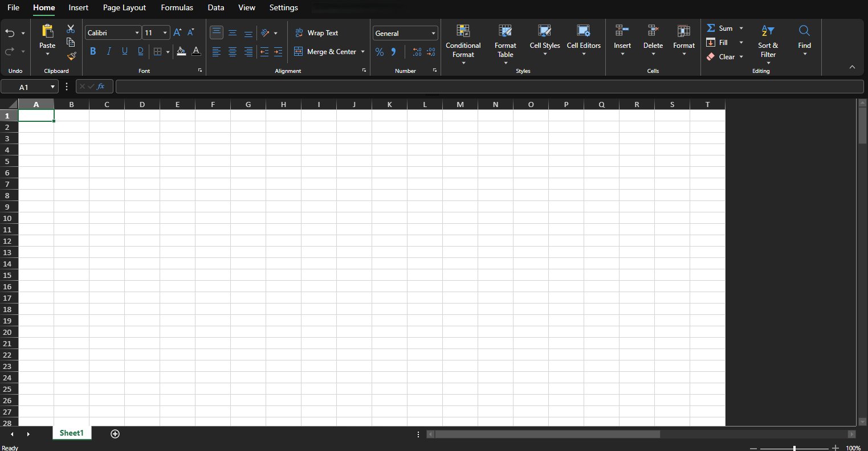Zoom out with the minus icon
This screenshot has width=868, height=451.
[753, 448]
